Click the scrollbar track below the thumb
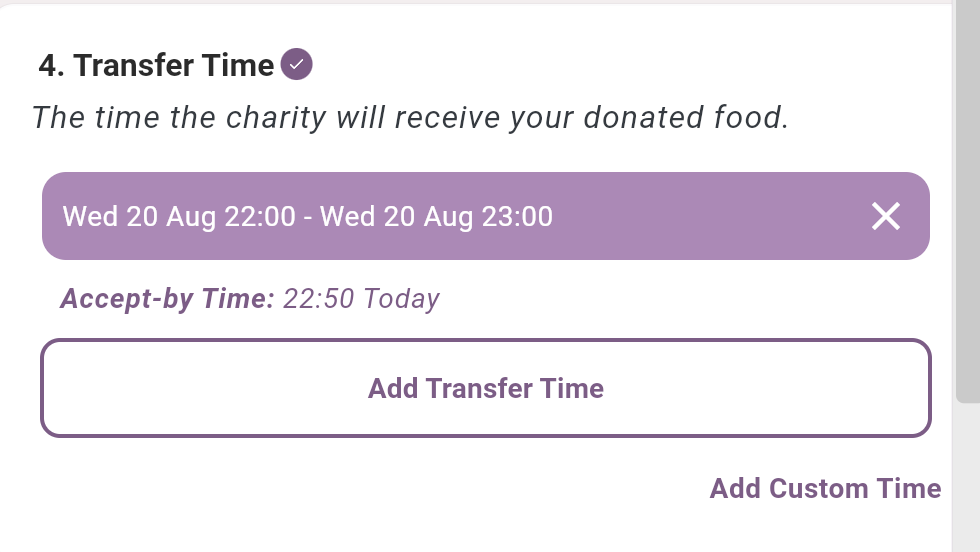980x552 pixels. (967, 475)
